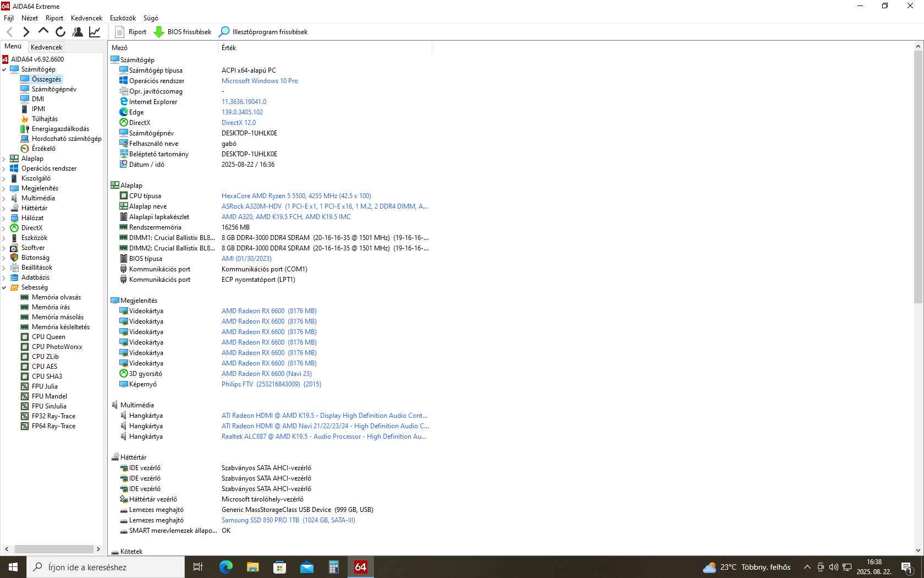Collapse the Számítógép tree node
924x578 pixels.
4,69
